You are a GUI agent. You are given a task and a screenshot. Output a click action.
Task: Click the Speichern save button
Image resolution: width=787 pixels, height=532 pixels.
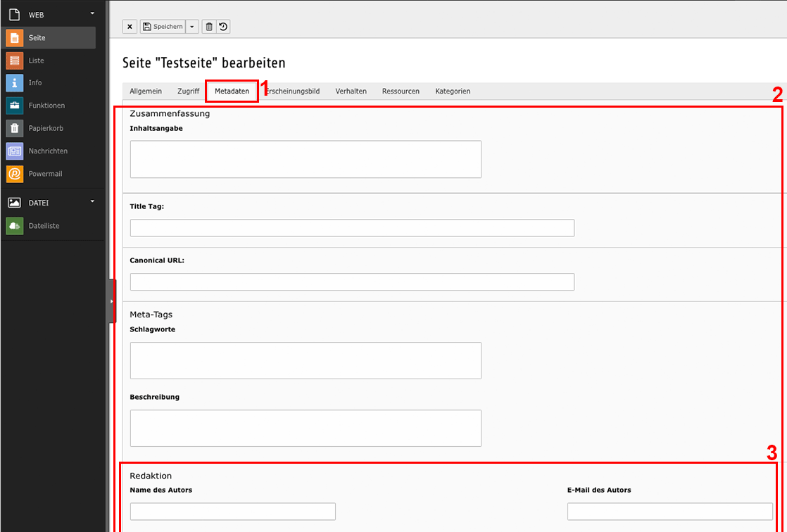tap(162, 27)
